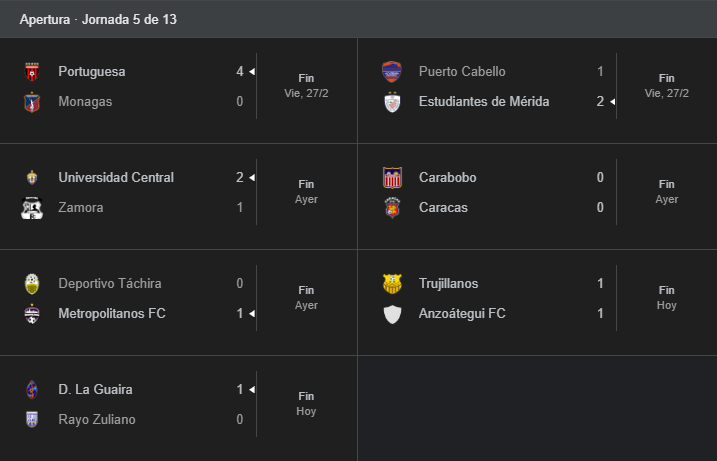This screenshot has width=717, height=461.
Task: Open the Apertura Jornada 5 de 13 header
Action: pos(98,19)
